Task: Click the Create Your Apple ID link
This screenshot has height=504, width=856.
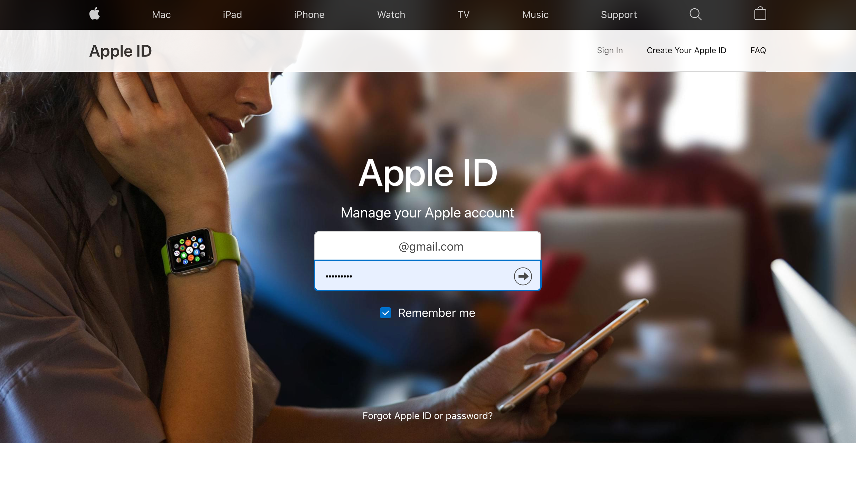Action: pyautogui.click(x=686, y=50)
